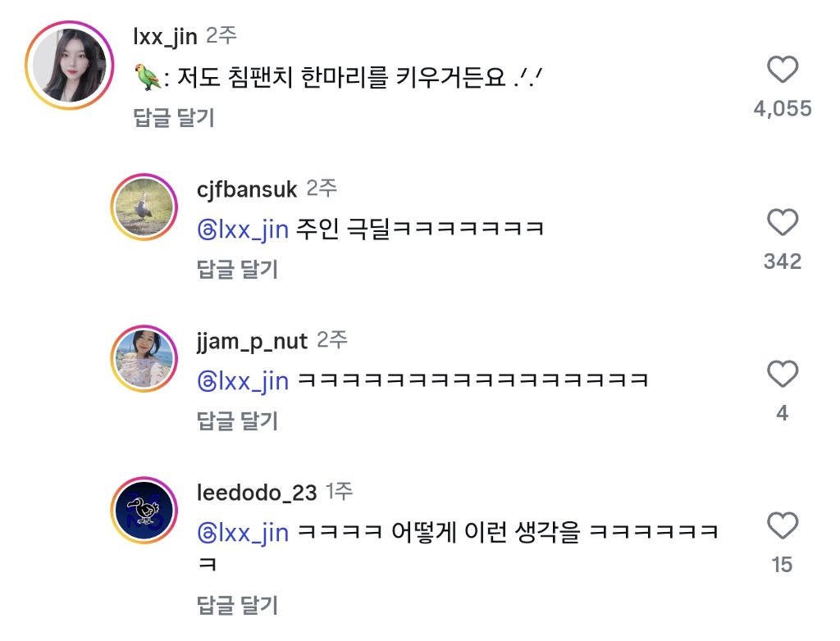Tap heart on jjam_p_nut's reply
This screenshot has width=840, height=641.
[x=783, y=375]
